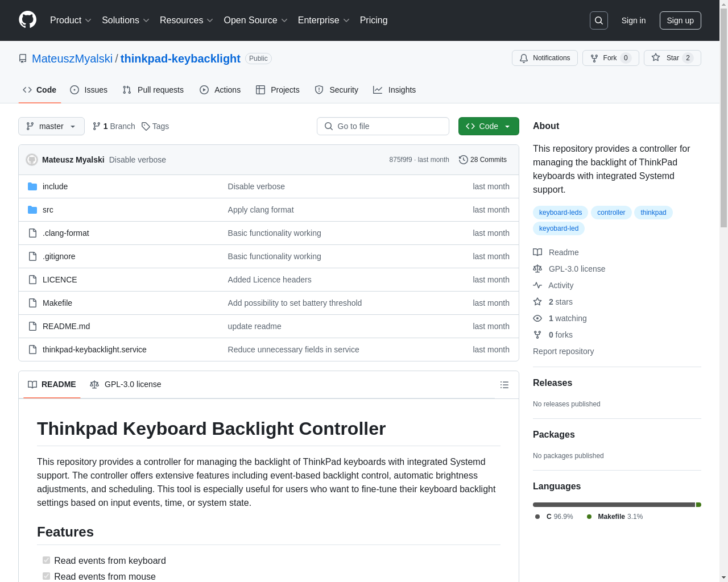This screenshot has width=728, height=582.
Task: Open the master branch dropdown
Action: (x=51, y=126)
